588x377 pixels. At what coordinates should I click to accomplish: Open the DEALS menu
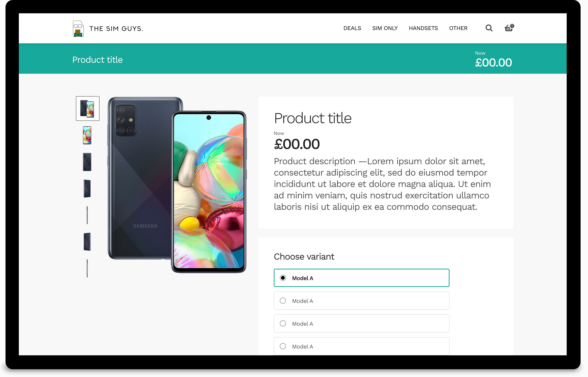tap(352, 28)
